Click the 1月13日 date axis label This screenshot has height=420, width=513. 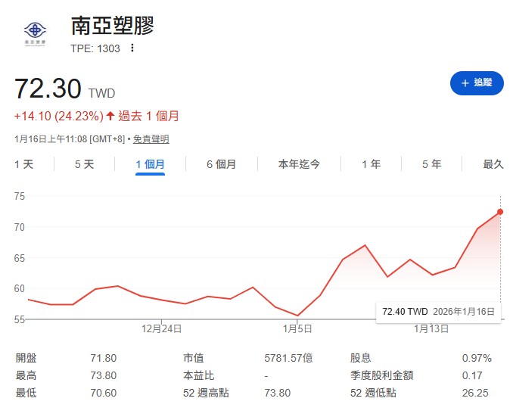tap(431, 328)
